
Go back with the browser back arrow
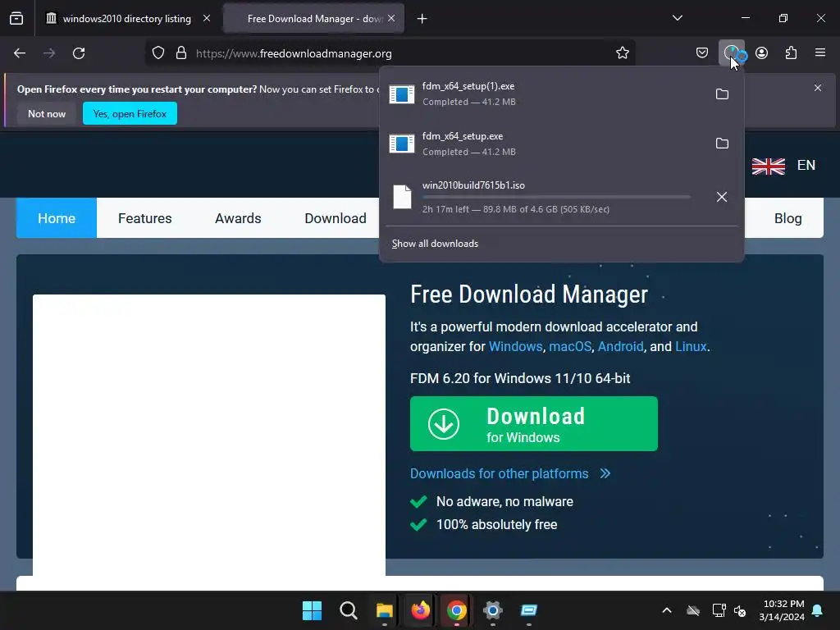coord(20,53)
